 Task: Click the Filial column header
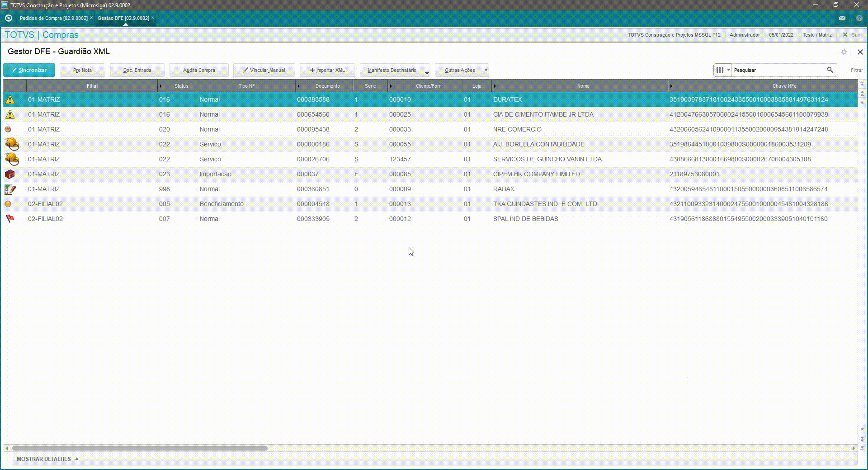(x=92, y=86)
